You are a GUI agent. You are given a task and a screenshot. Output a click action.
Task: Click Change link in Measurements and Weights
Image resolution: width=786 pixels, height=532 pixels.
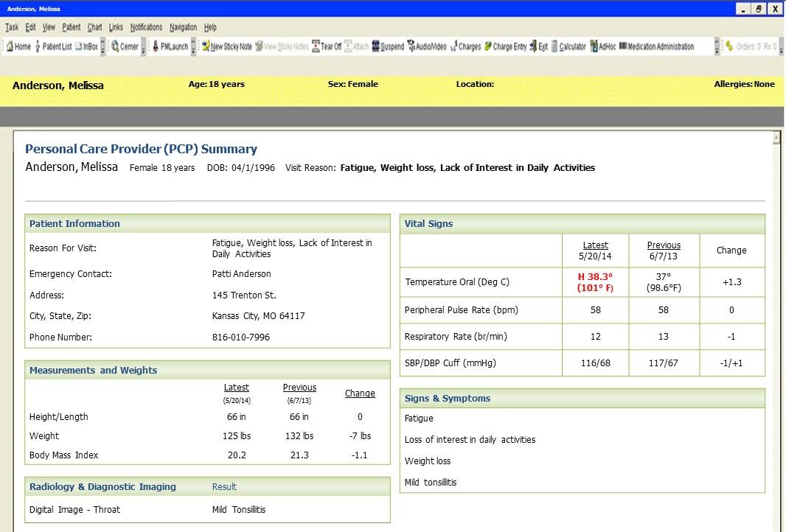coord(360,393)
